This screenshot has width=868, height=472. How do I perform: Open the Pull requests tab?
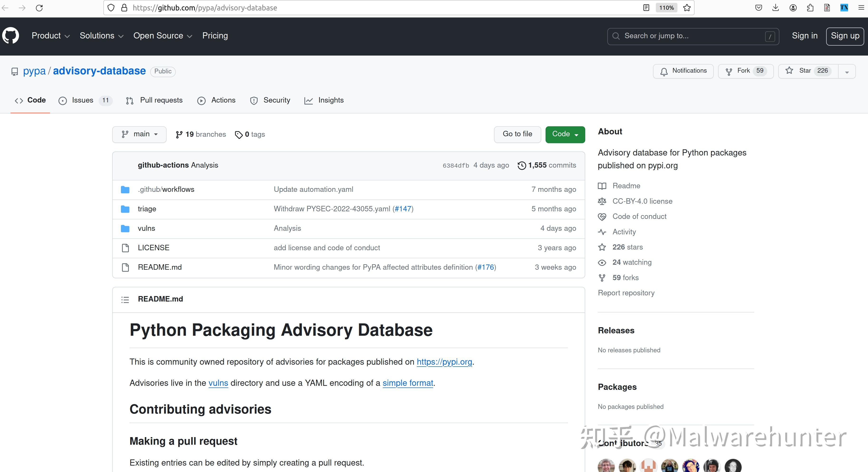pos(161,100)
